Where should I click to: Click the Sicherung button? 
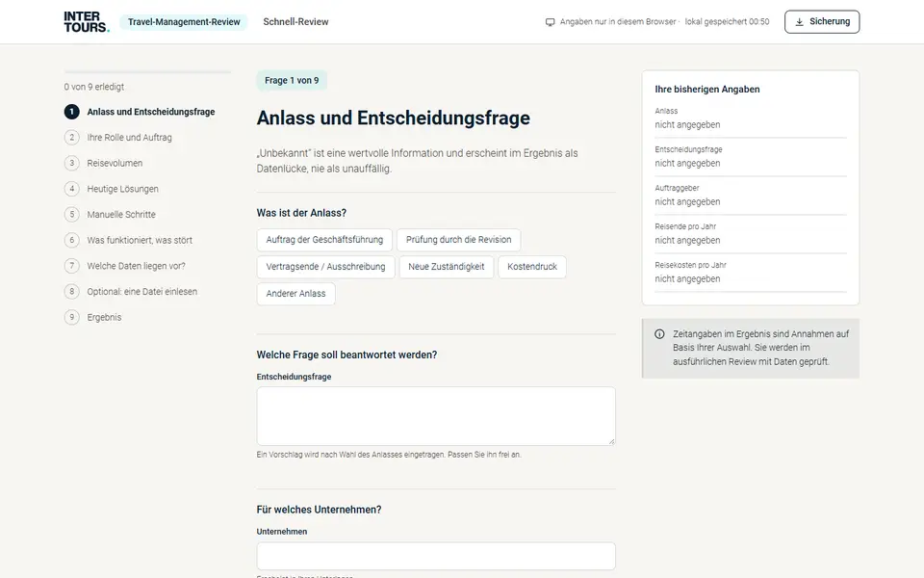(822, 22)
